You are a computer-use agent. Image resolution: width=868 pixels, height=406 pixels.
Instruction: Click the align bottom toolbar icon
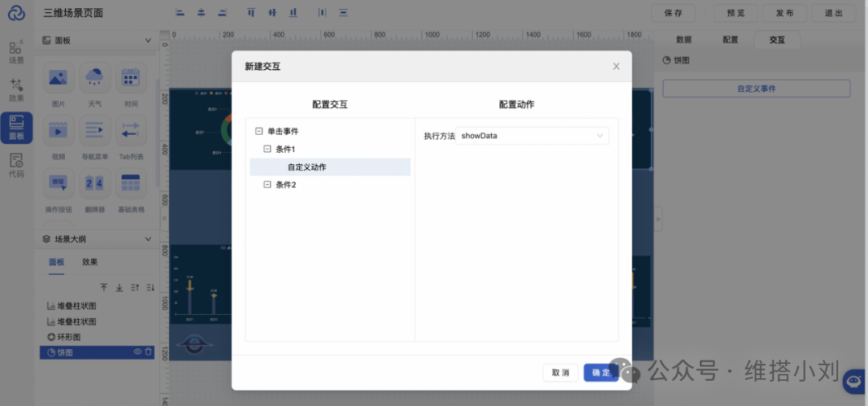[293, 13]
